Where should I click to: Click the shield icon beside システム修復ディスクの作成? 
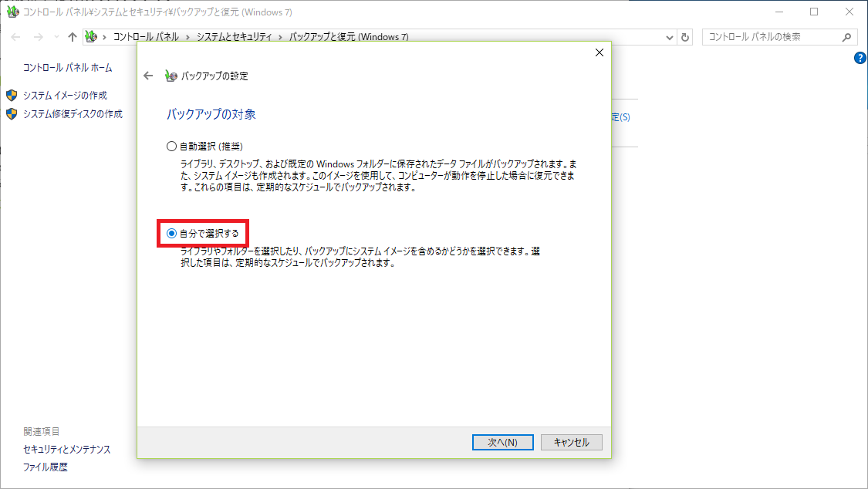pos(11,113)
